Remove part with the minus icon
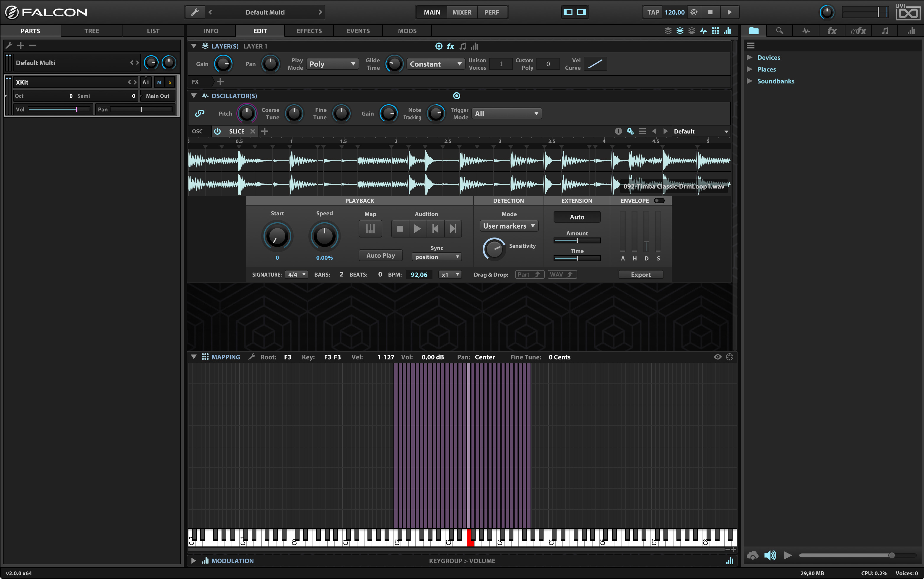The height and width of the screenshot is (579, 924). [x=32, y=45]
